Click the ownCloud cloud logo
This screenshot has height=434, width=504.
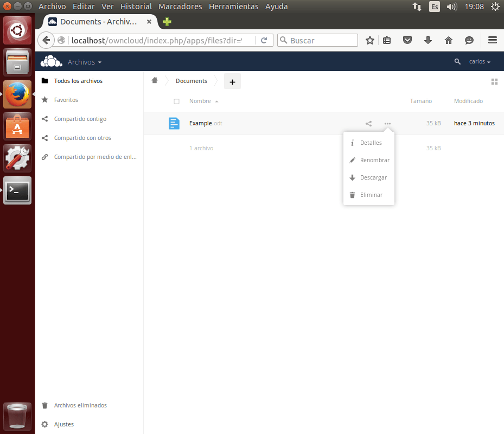coord(52,61)
